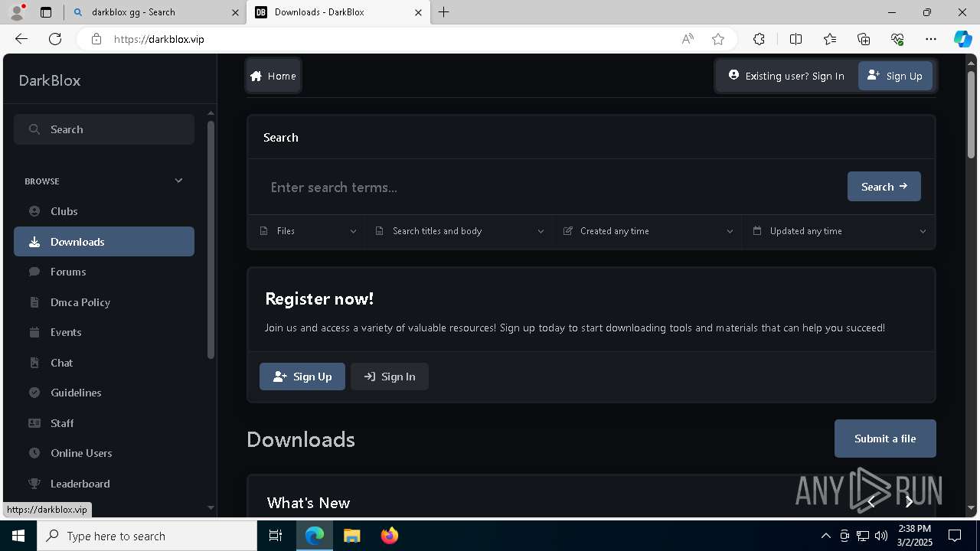Image resolution: width=980 pixels, height=551 pixels.
Task: Click the browser address bar URL
Action: pyautogui.click(x=159, y=39)
